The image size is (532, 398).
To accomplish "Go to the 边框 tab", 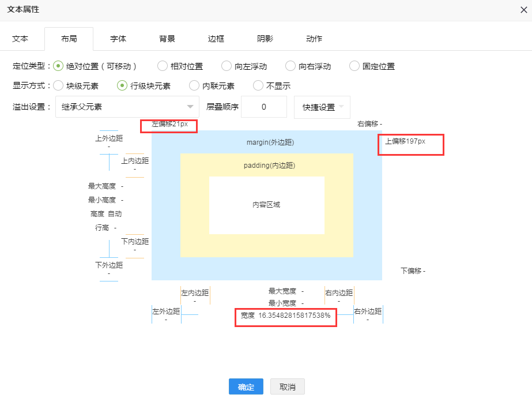I will pos(216,39).
